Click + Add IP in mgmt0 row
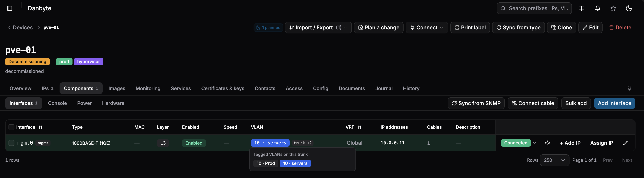Screen dimensions: 644x178 tap(570, 143)
